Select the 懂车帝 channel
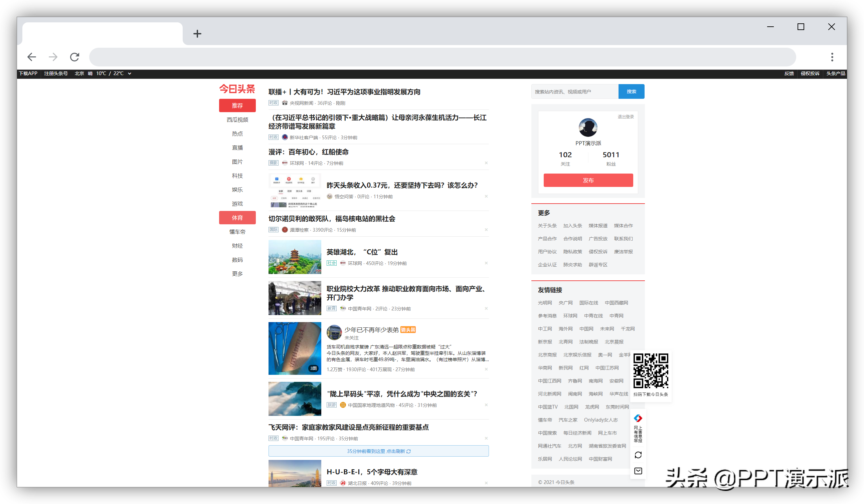The height and width of the screenshot is (504, 864). coord(237,232)
